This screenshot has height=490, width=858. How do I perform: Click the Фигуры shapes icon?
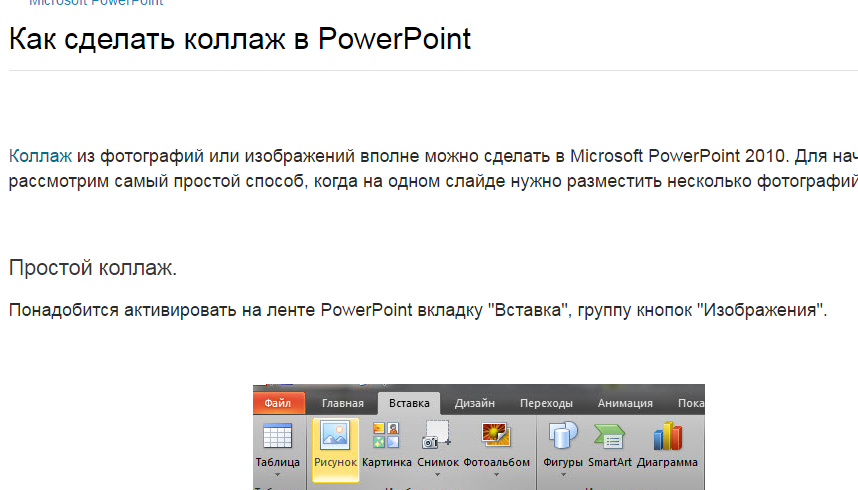[x=562, y=436]
